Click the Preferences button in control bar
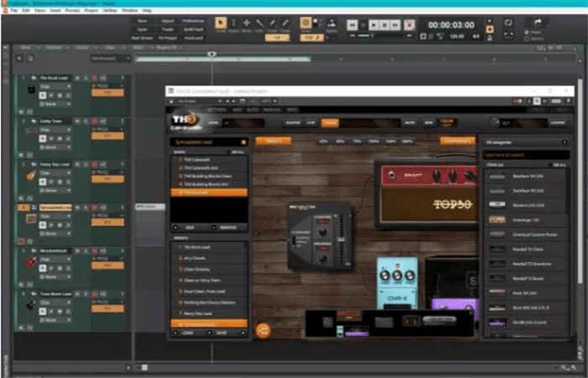This screenshot has width=588, height=378. 193,21
